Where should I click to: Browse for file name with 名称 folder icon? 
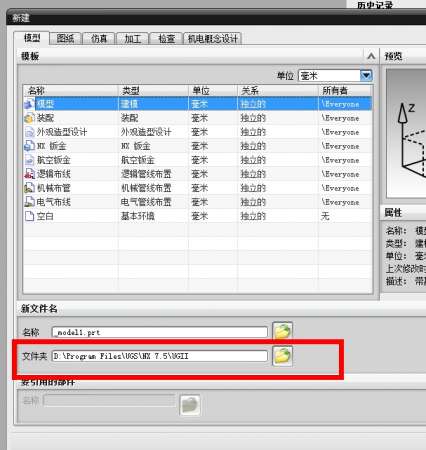pos(282,331)
